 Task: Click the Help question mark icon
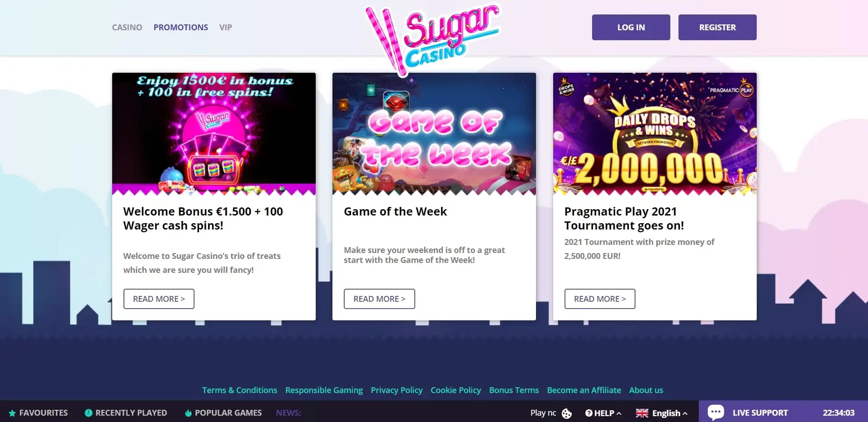tap(588, 413)
